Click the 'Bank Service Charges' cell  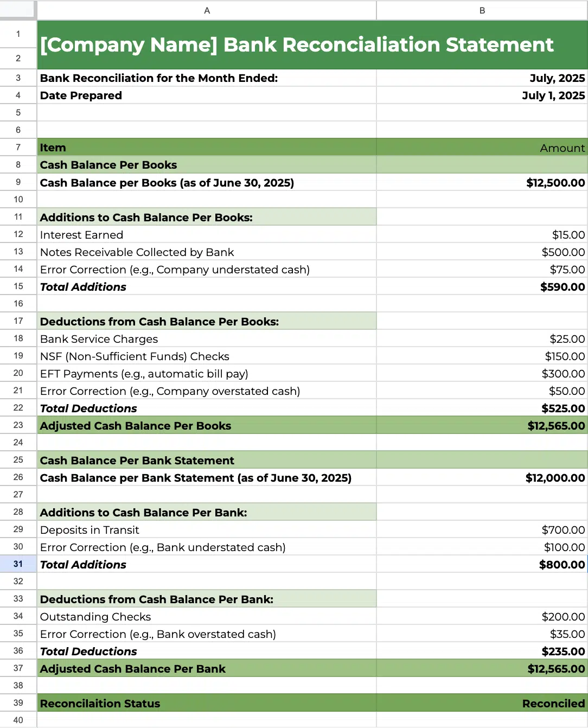(207, 339)
